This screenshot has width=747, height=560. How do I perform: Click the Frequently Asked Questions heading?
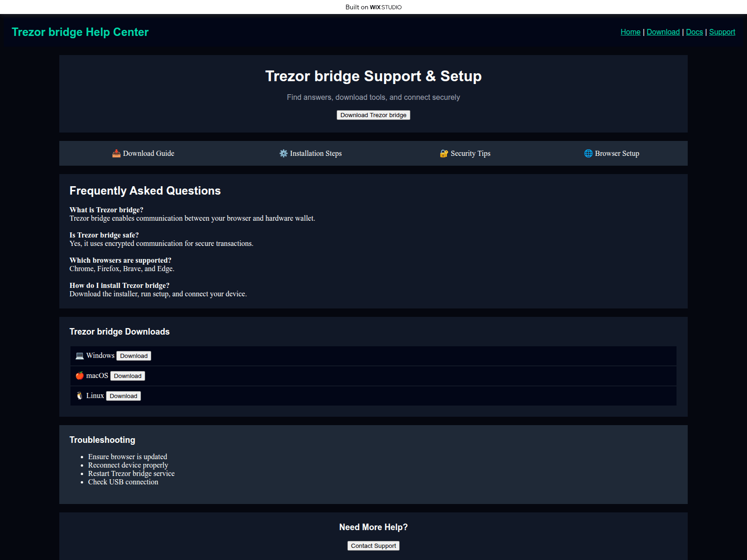click(x=145, y=191)
